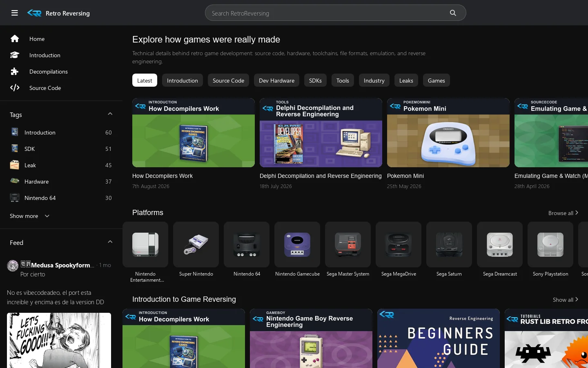Image resolution: width=588 pixels, height=368 pixels.
Task: Select the SDKs filter tab
Action: tap(315, 81)
